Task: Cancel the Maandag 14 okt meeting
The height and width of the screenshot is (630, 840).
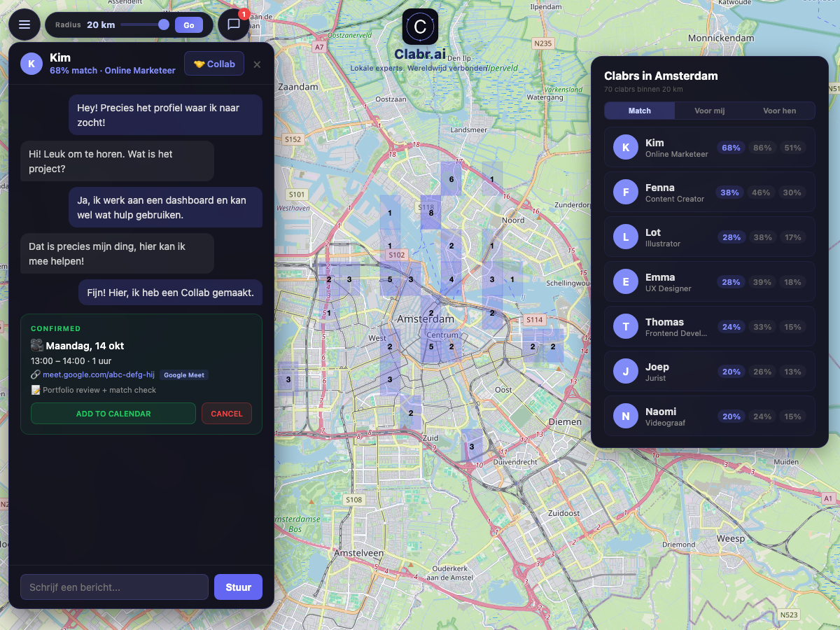Action: coord(226,413)
